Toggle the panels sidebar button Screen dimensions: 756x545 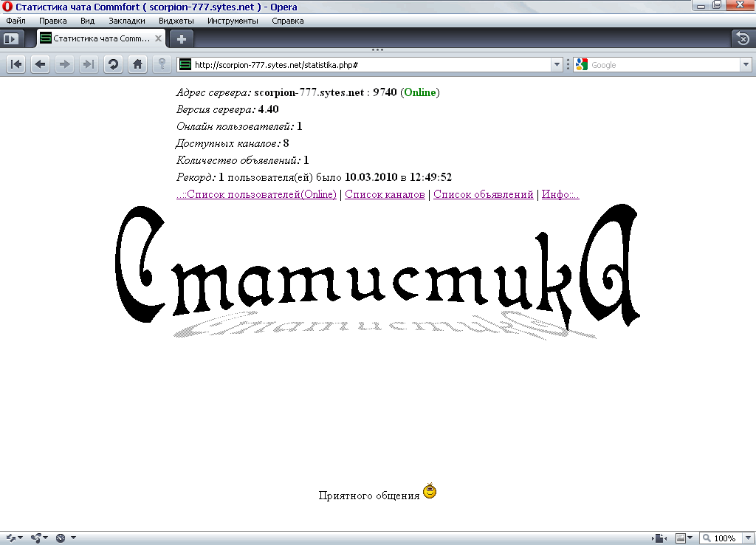(x=11, y=38)
